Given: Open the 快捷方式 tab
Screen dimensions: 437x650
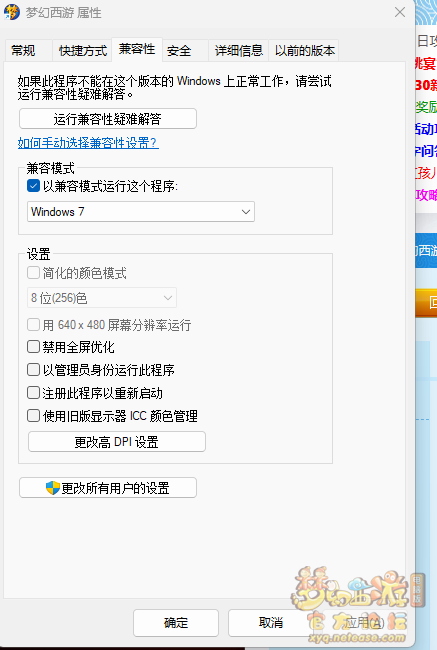Looking at the screenshot, I should [83, 51].
